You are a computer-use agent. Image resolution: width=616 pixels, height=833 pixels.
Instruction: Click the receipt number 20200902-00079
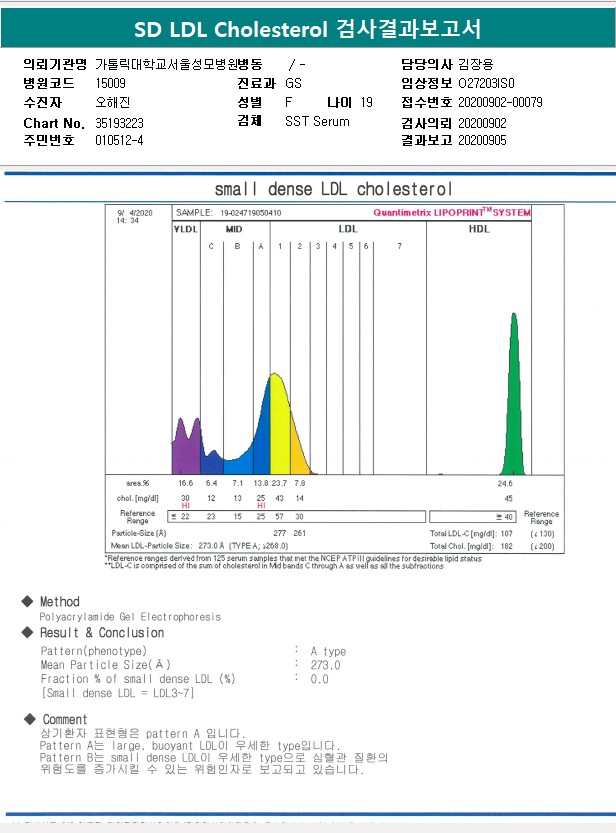pos(500,102)
